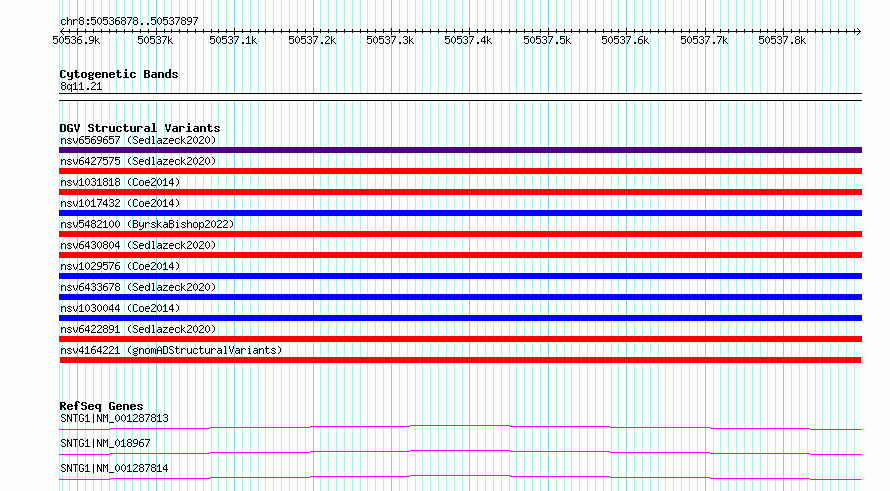Click the magenta line of SNTG1|NM_001287813

pos(460,427)
